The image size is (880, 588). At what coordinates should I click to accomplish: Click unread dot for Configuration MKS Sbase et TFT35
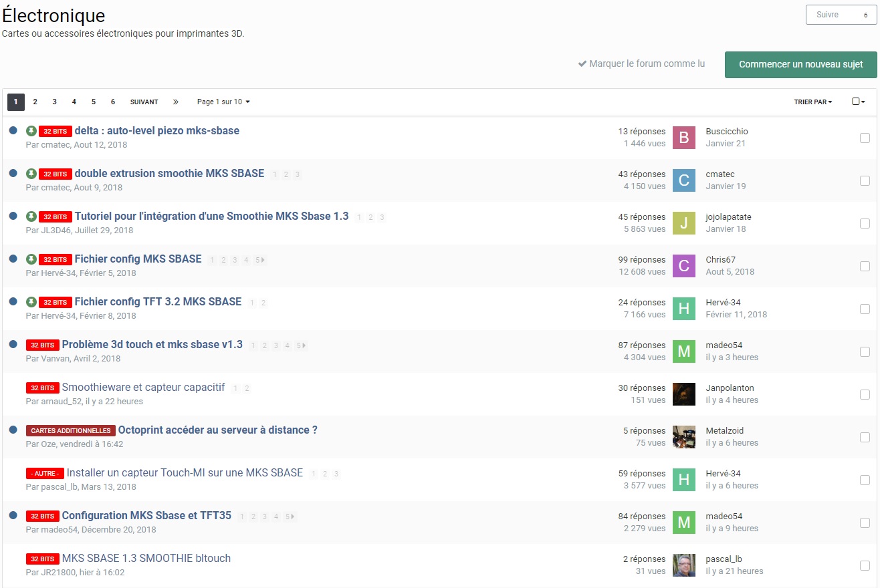point(13,515)
